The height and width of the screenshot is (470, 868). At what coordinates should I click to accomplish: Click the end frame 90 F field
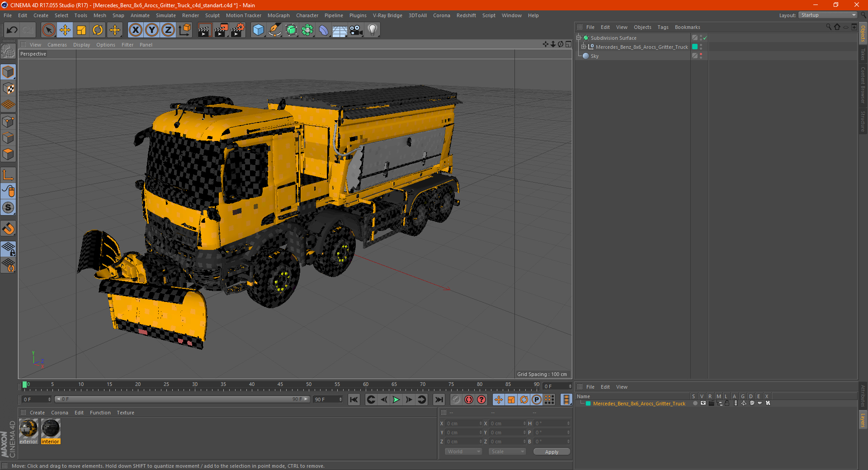click(x=328, y=399)
